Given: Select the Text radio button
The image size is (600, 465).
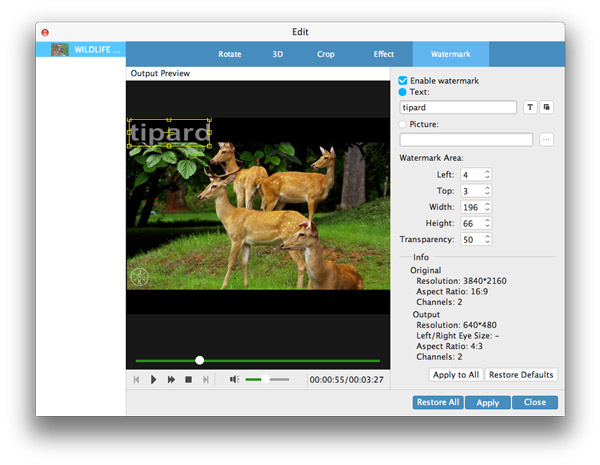Looking at the screenshot, I should click(402, 92).
